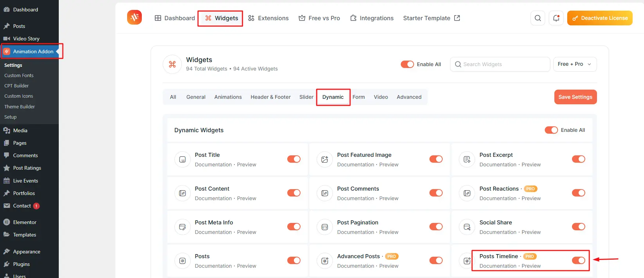Screen dimensions: 644x278
Task: Open Posts Timeline Documentation link
Action: (498, 266)
